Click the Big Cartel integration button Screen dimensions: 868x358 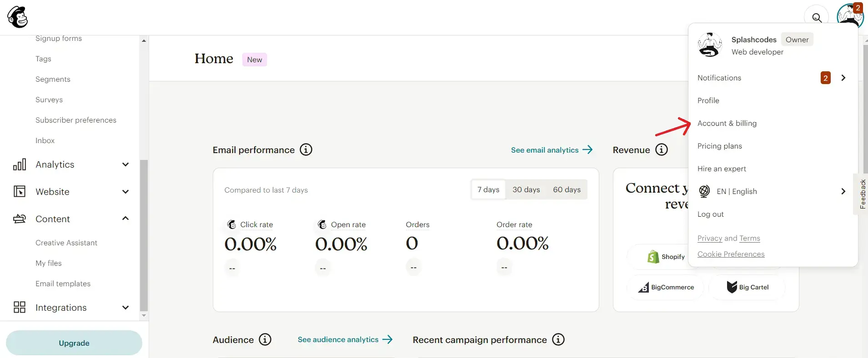[747, 287]
